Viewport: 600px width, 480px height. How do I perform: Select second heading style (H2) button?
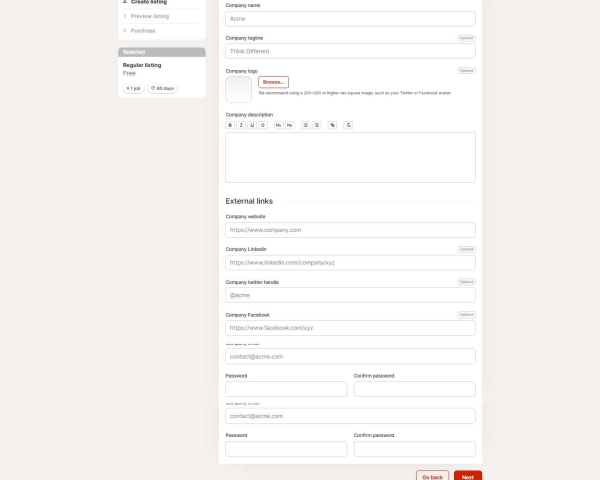coord(289,125)
